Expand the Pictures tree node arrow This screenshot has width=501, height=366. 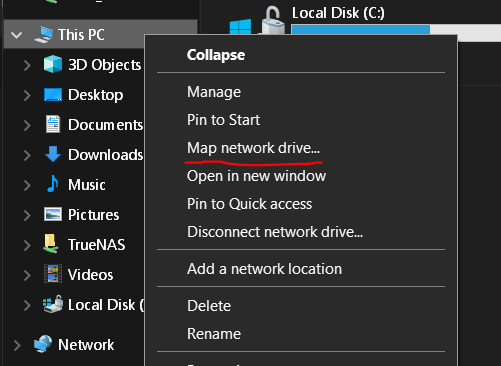tap(27, 215)
